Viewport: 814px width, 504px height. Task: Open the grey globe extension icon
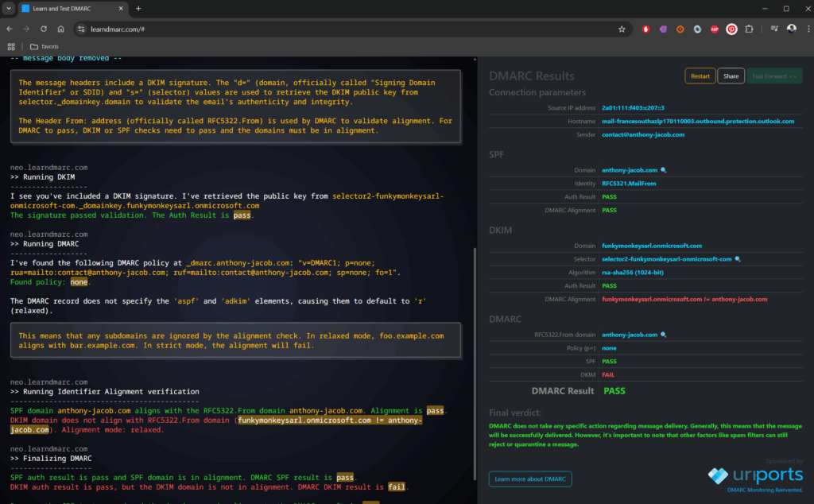tap(697, 29)
